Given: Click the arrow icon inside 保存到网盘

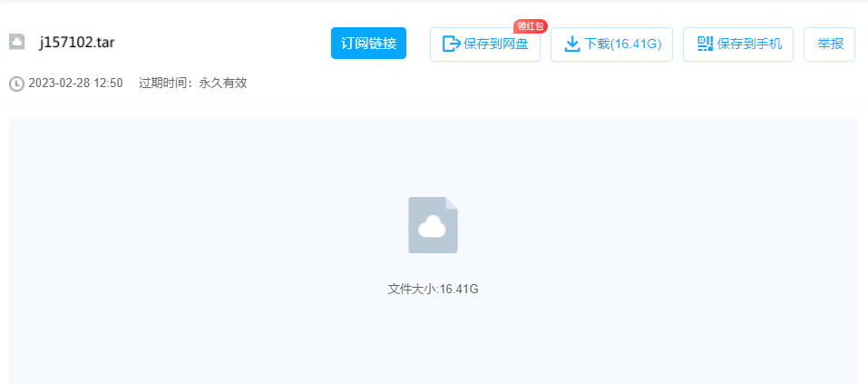Looking at the screenshot, I should (451, 44).
